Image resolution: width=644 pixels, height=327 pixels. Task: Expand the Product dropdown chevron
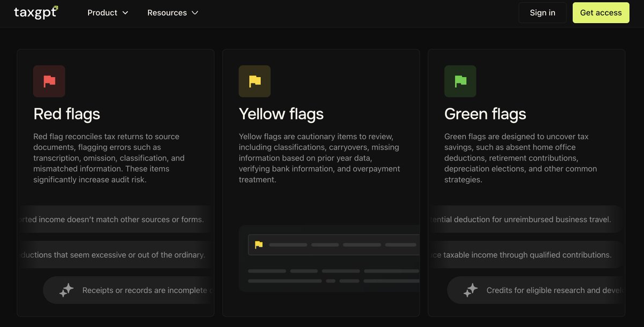(125, 13)
